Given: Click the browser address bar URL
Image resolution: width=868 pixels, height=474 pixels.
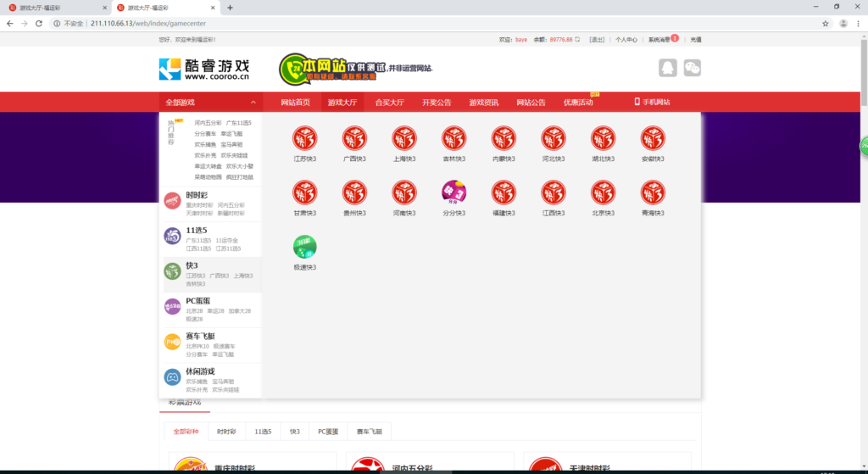Looking at the screenshot, I should point(339,23).
